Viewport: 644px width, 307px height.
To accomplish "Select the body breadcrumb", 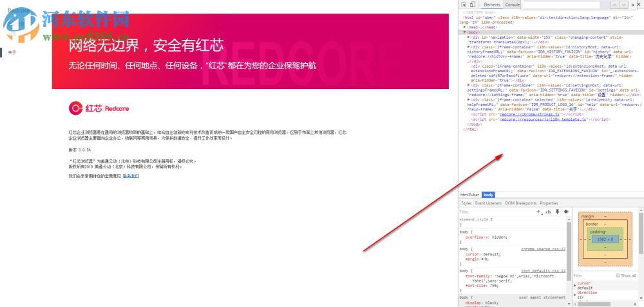I will [488, 195].
